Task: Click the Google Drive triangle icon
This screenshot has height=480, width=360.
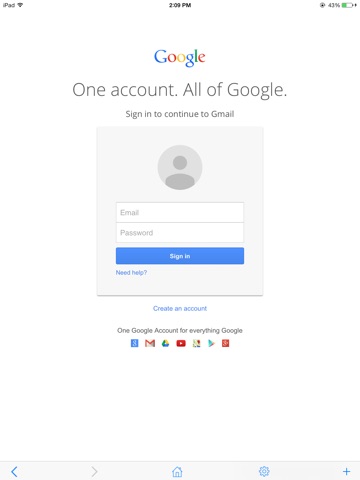Action: 165,343
